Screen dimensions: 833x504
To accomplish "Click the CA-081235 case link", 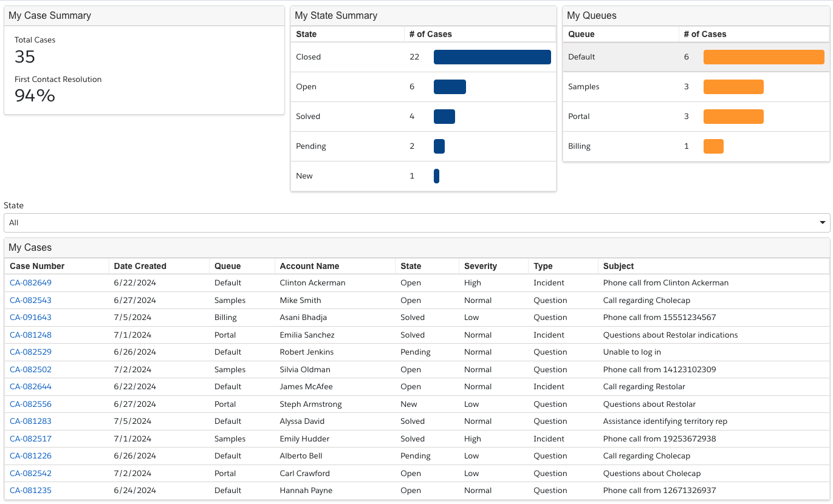I will coord(30,491).
